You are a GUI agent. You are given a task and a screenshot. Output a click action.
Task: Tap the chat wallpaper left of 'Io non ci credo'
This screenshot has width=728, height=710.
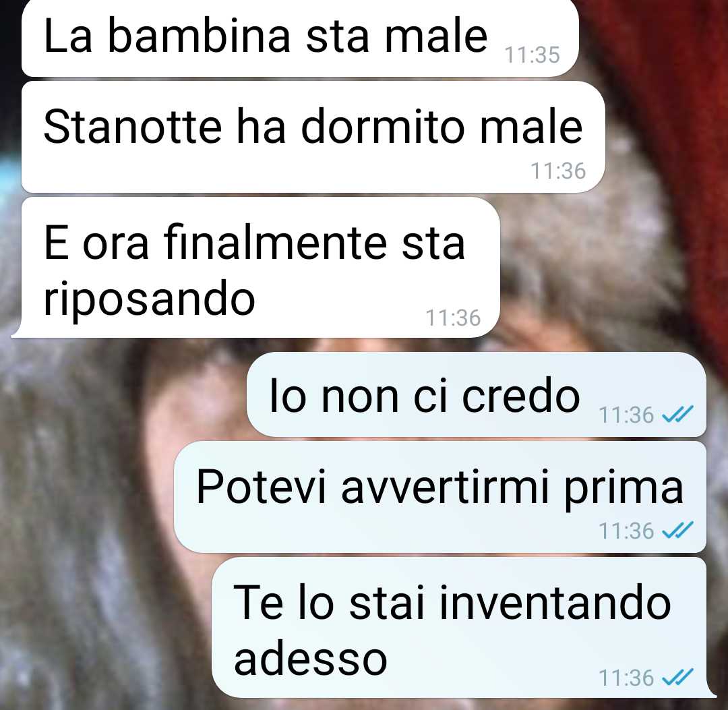click(x=125, y=394)
